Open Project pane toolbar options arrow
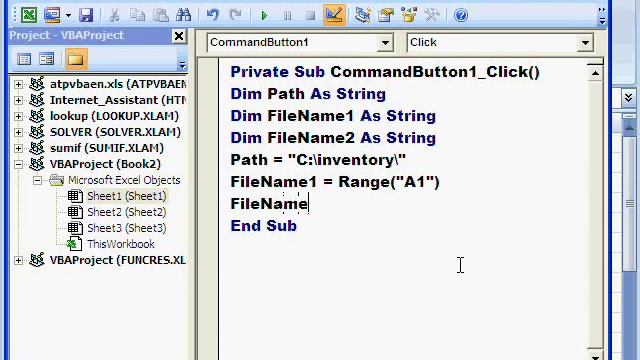Viewport: 640px width, 360px height. (182, 64)
